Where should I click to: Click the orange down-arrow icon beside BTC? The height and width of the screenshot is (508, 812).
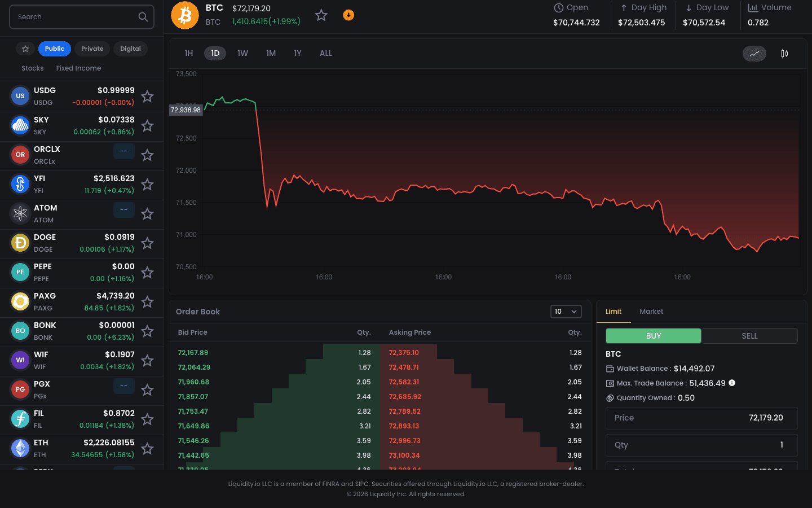point(348,15)
